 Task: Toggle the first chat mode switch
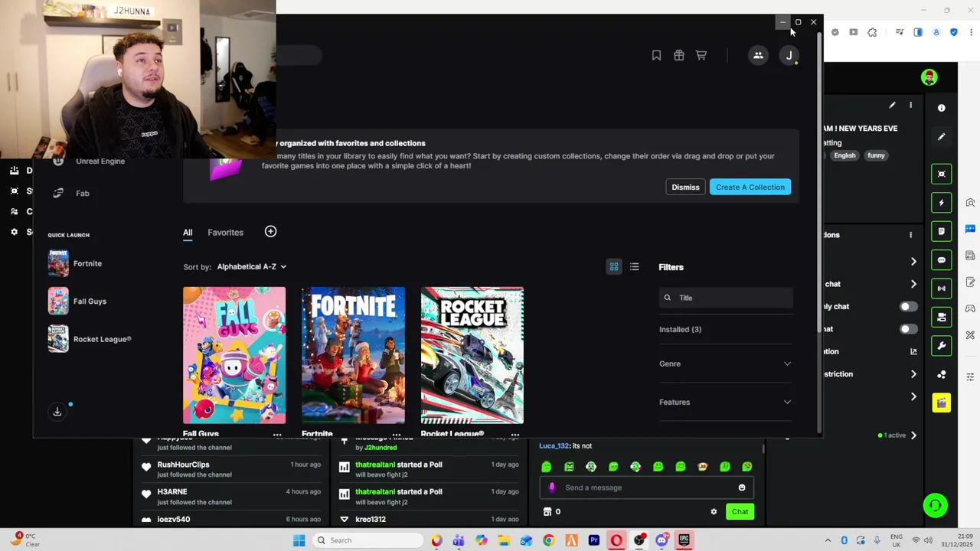pos(908,307)
